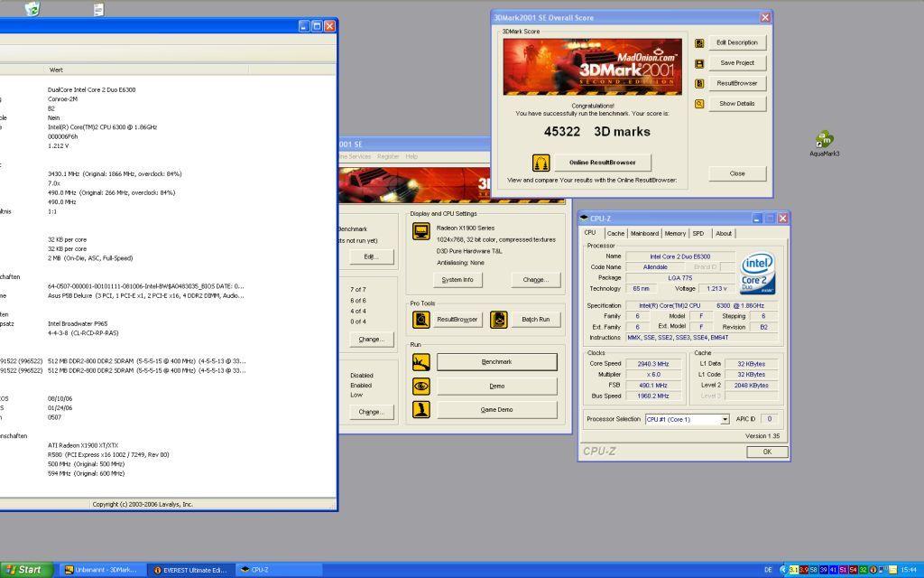The width and height of the screenshot is (924, 578).
Task: Switch to the Unbenannt - 3DMark taskbar item
Action: pyautogui.click(x=101, y=570)
